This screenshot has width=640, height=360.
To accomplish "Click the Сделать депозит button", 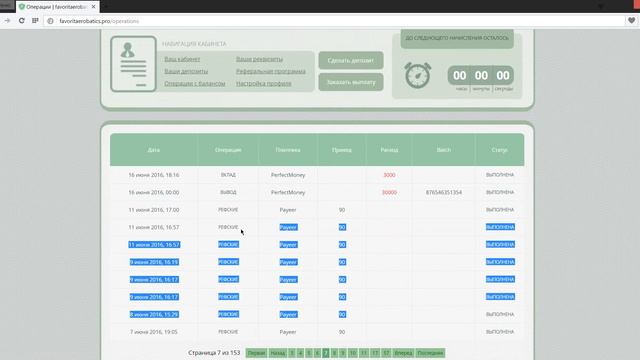I will click(x=351, y=60).
